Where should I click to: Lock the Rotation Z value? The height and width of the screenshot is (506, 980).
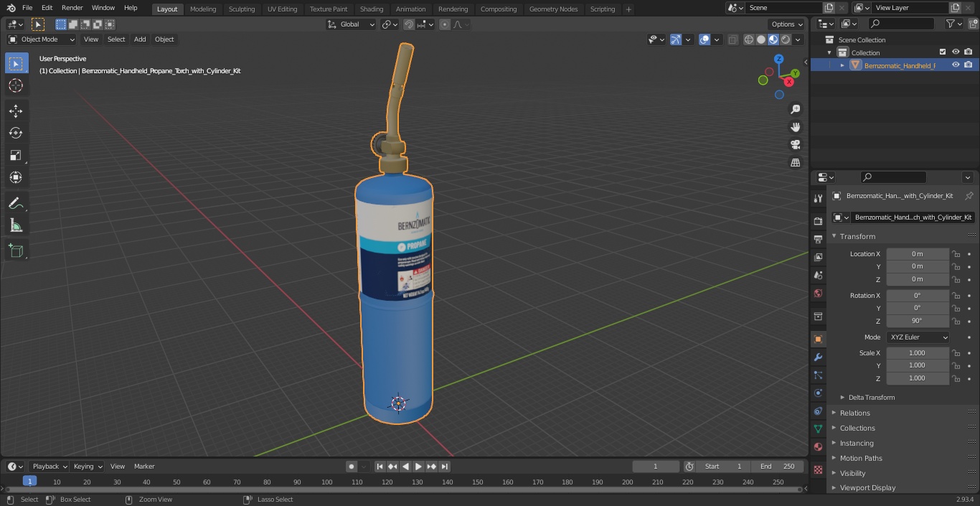coord(956,321)
